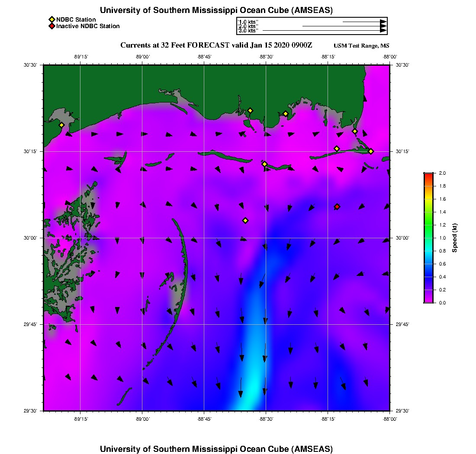The height and width of the screenshot is (454, 476).
Task: Click the 30°00' latitude label on the left axis
Action: 30,238
